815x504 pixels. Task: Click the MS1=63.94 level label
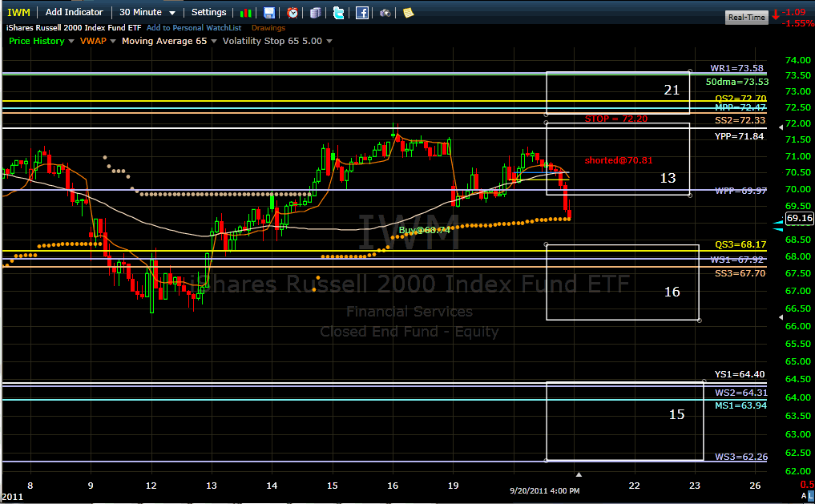pyautogui.click(x=740, y=405)
